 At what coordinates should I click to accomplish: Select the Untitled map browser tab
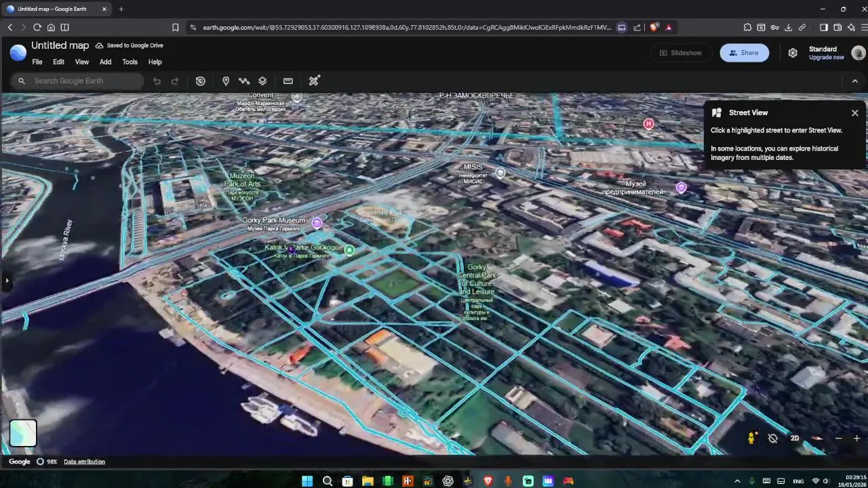click(x=57, y=9)
